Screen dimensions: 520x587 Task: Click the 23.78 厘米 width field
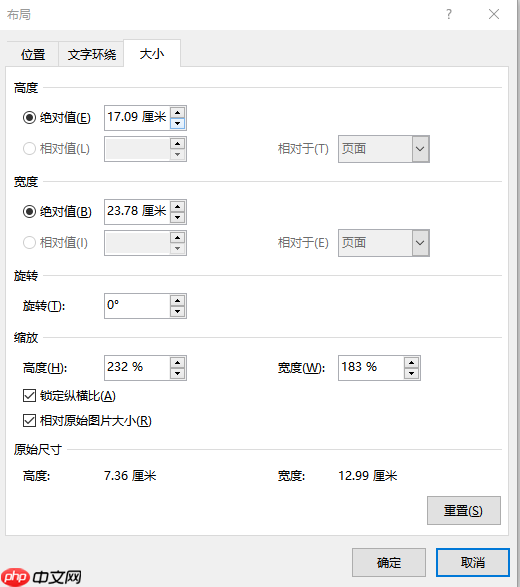tap(137, 212)
